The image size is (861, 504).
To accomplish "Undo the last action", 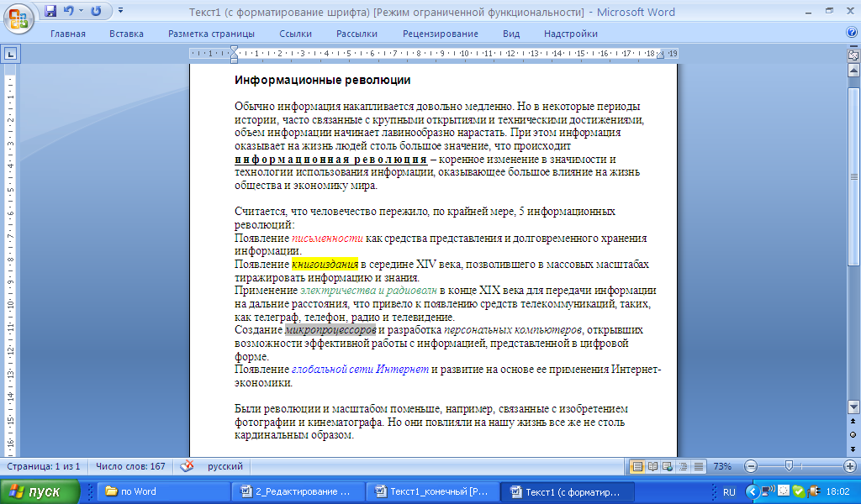I will (69, 11).
